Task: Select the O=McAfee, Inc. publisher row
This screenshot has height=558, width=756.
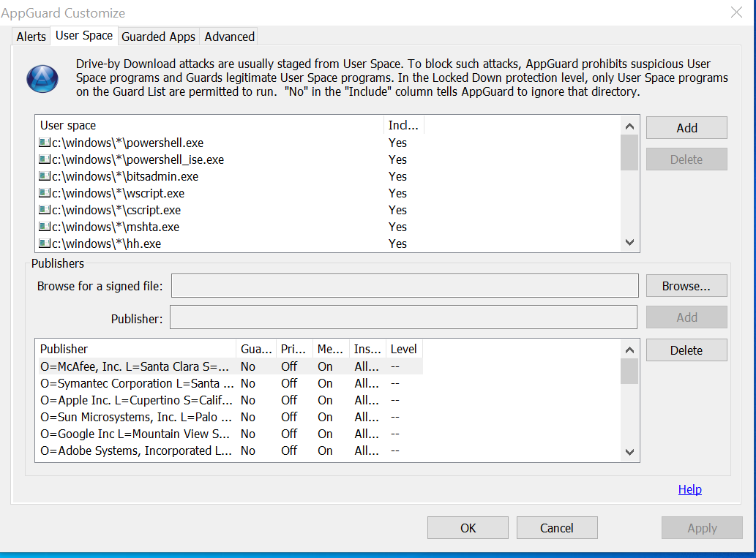Action: coord(230,366)
